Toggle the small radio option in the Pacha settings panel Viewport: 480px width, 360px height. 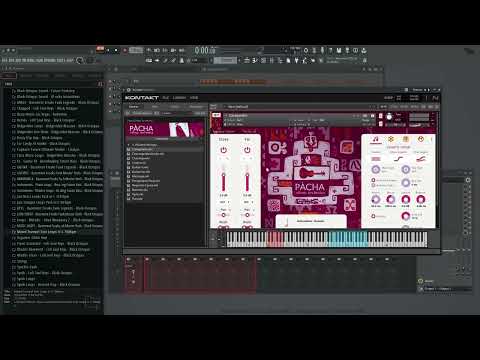373,180
